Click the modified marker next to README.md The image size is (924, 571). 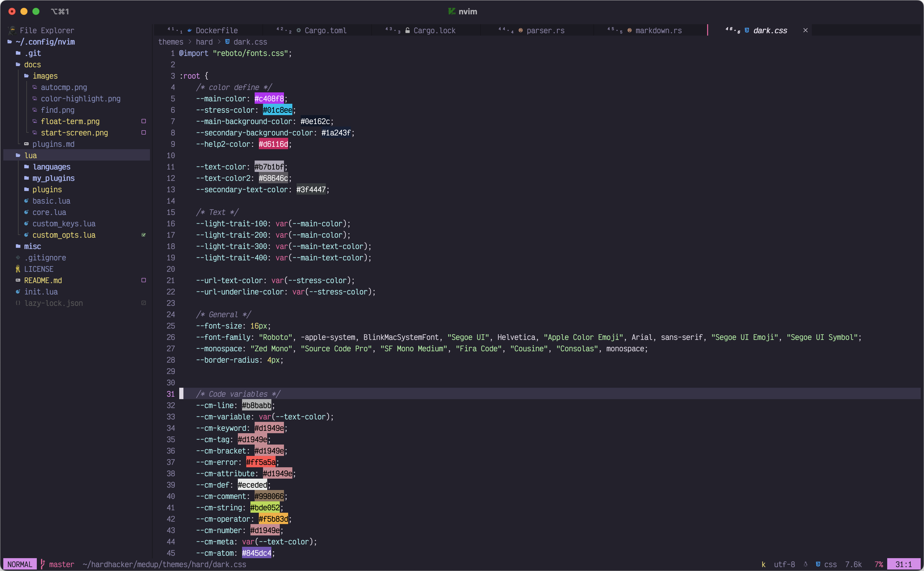[x=144, y=280]
